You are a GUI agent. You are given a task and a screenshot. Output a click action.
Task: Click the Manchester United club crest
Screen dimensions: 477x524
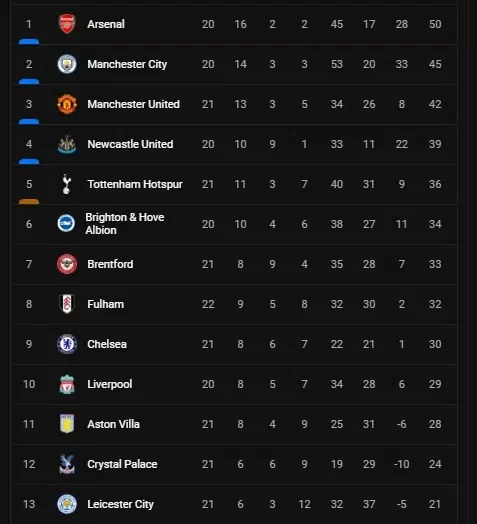pyautogui.click(x=67, y=104)
